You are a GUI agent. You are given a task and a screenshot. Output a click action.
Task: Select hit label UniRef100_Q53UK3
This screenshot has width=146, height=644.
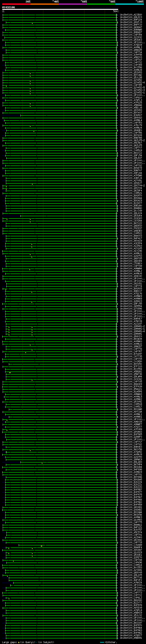click(131, 40)
